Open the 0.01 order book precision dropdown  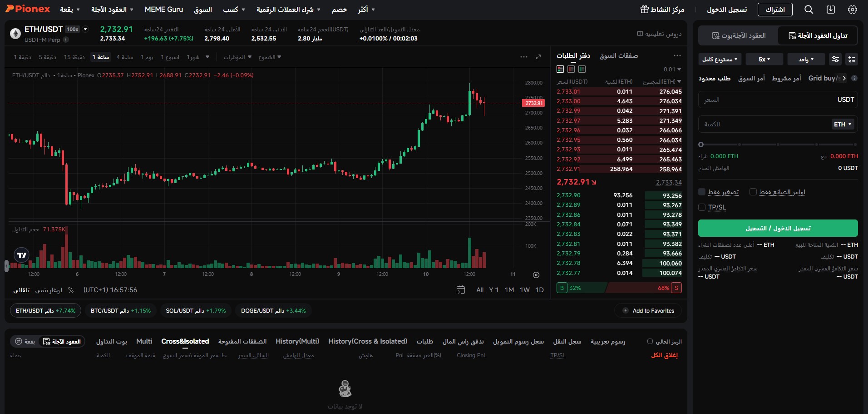point(671,69)
